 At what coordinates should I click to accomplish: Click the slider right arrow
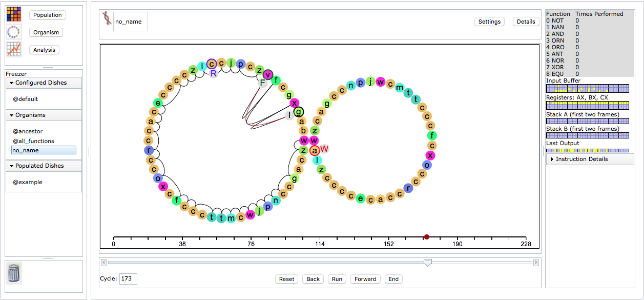pos(536,263)
